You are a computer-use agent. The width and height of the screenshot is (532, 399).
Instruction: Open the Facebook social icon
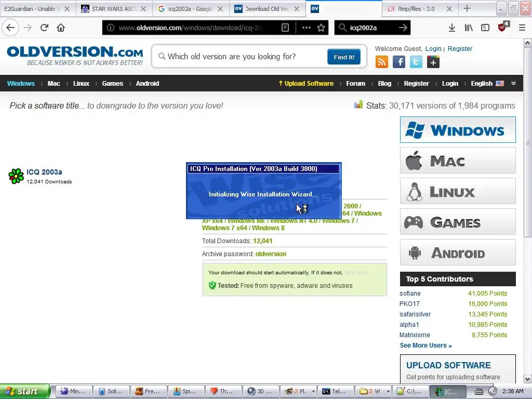(x=399, y=62)
